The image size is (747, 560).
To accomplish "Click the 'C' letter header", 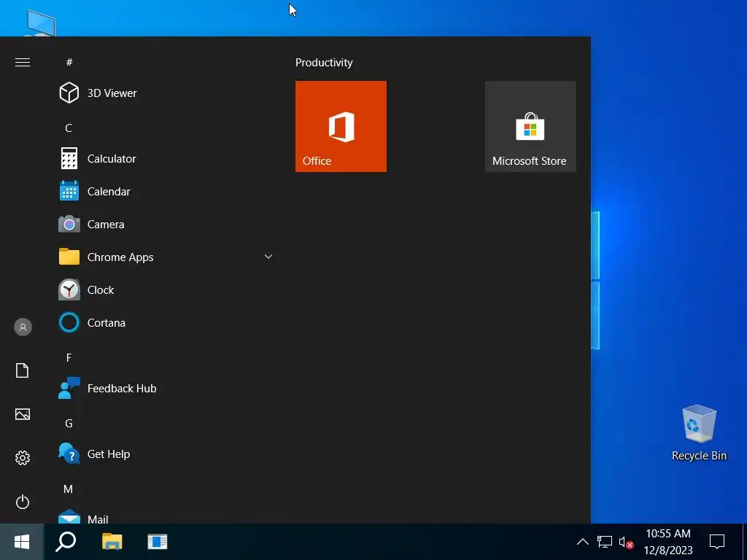I will [x=69, y=128].
